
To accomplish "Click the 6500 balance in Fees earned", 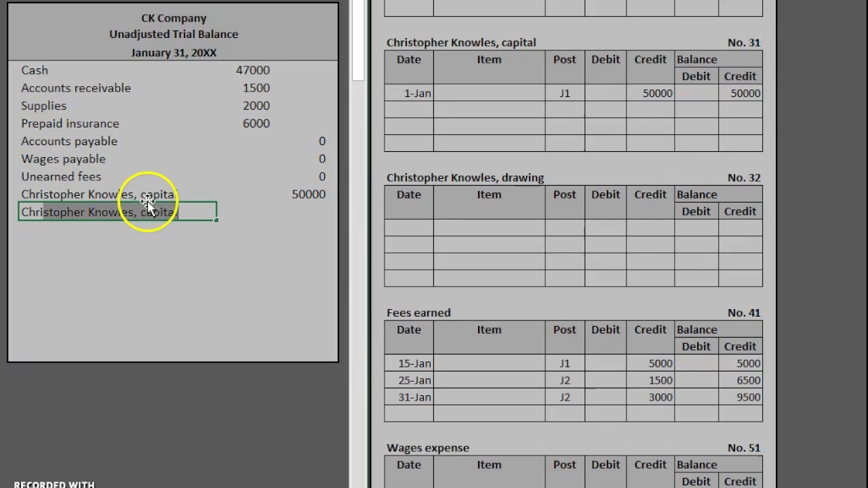I will click(x=749, y=380).
